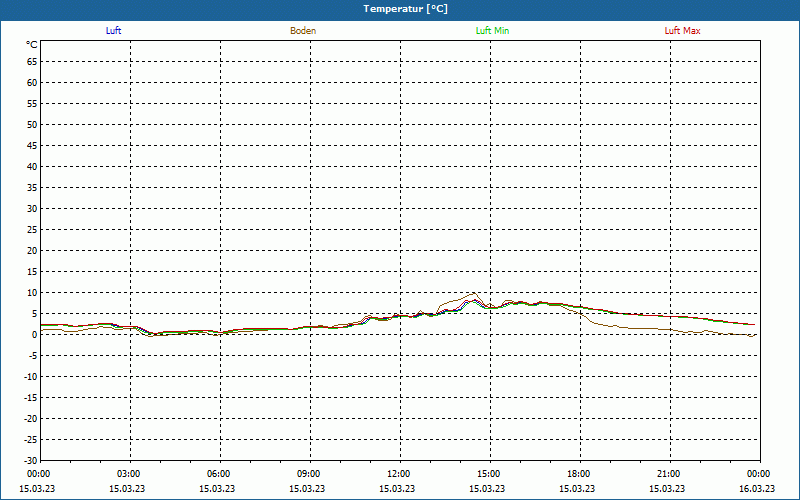Click the 21:00 time axis label
This screenshot has width=800, height=500.
(x=669, y=474)
